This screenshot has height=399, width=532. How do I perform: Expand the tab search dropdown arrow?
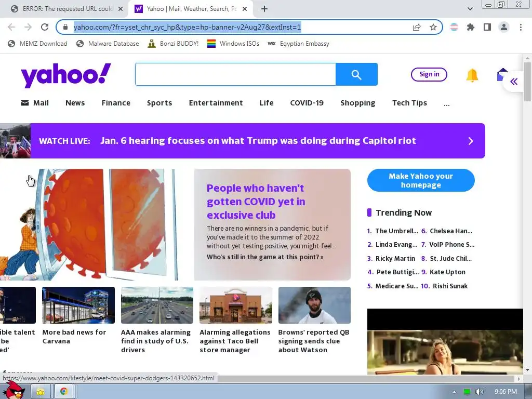tap(470, 9)
